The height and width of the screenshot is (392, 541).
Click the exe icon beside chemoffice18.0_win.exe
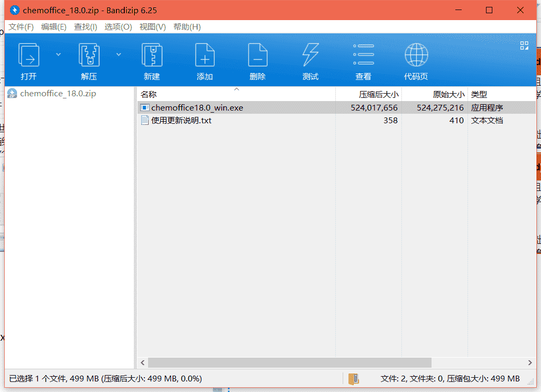[144, 108]
